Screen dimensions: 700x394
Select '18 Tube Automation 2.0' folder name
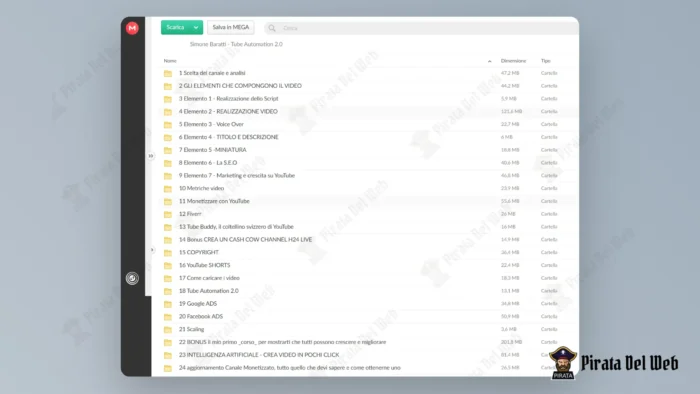pos(208,291)
